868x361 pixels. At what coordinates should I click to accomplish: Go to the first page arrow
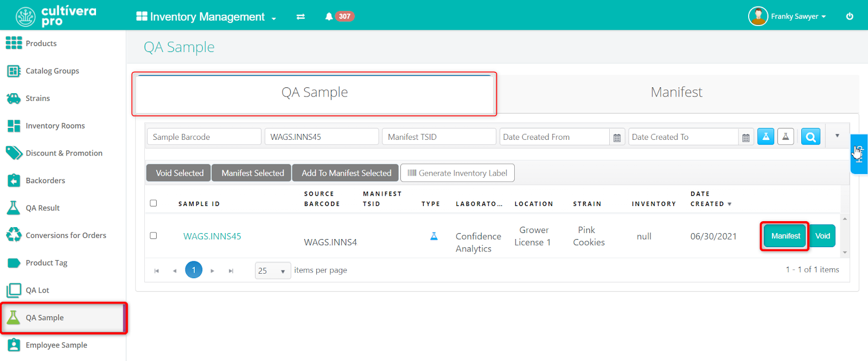coord(157,270)
